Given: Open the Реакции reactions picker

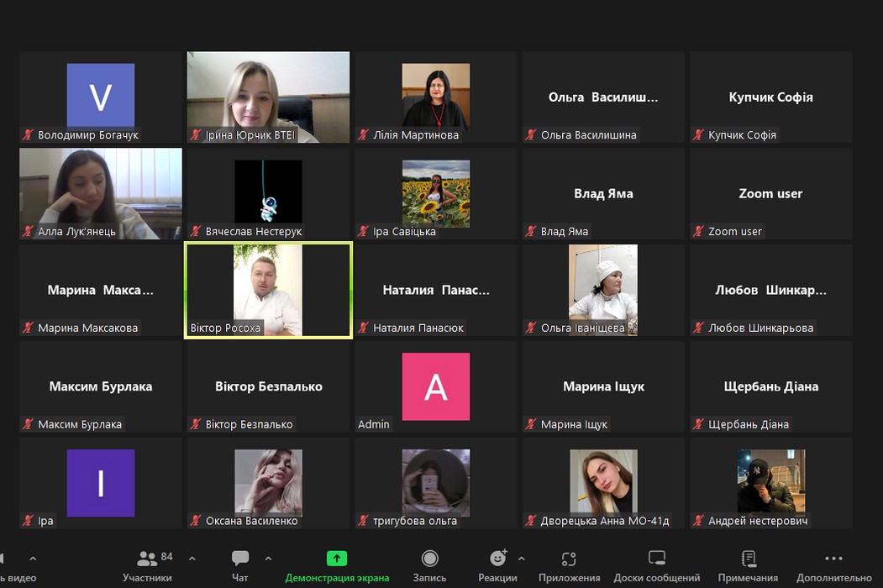Looking at the screenshot, I should (x=498, y=564).
